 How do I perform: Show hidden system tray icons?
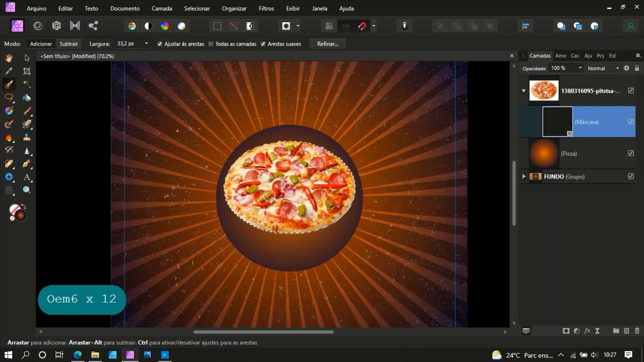tap(561, 355)
